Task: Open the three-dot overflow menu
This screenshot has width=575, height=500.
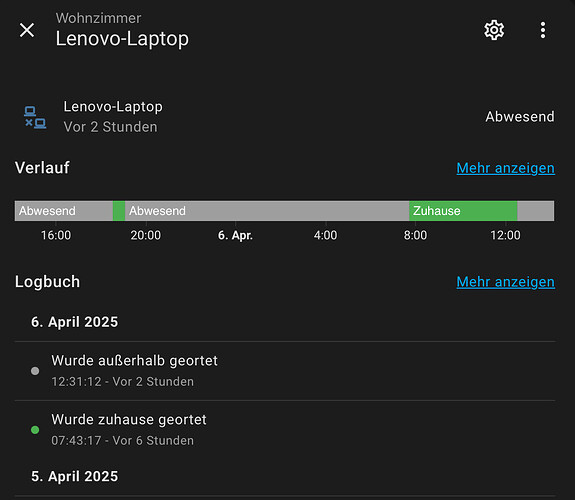Action: tap(543, 30)
